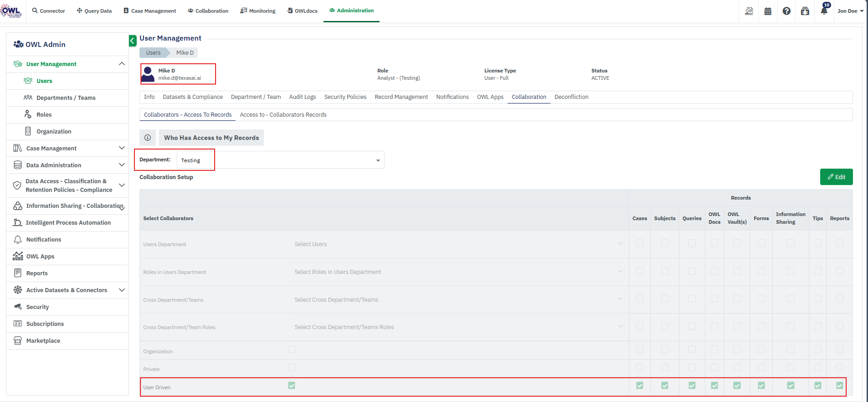Open Departments / Teams in sidebar
Screen dimensions: 868x402
tap(66, 98)
